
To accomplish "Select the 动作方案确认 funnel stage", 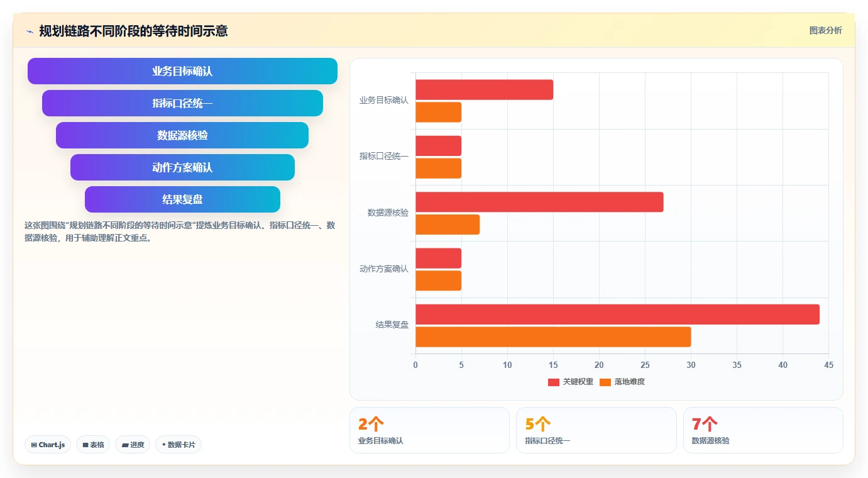I will (182, 167).
